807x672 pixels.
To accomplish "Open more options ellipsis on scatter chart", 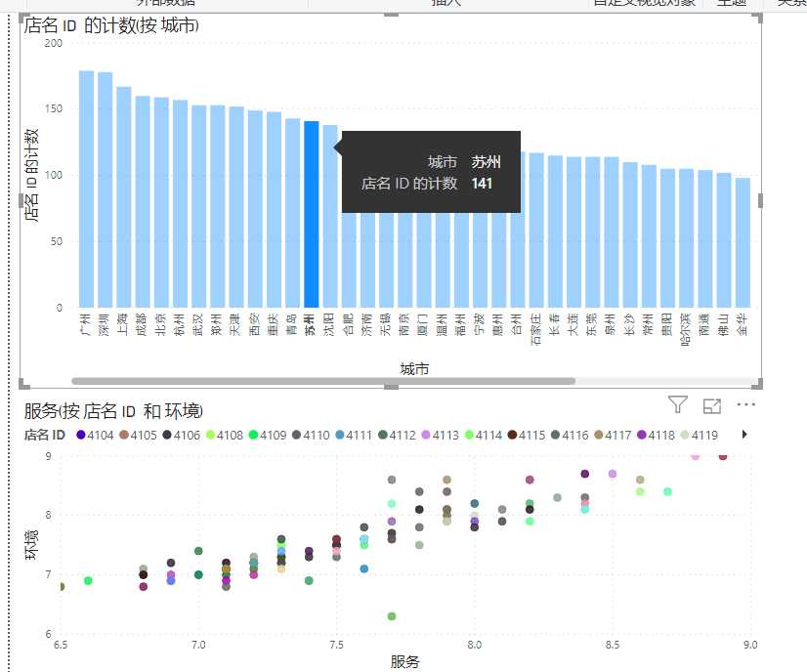I will click(x=745, y=404).
